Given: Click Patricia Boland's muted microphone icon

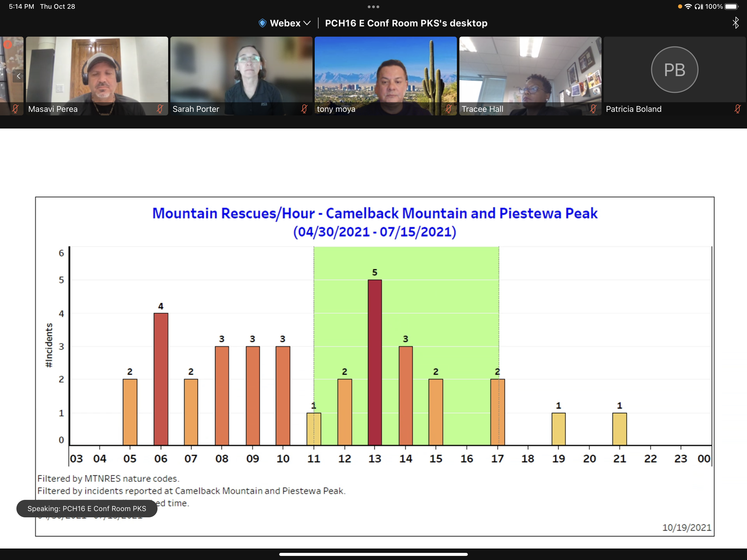Looking at the screenshot, I should (737, 109).
